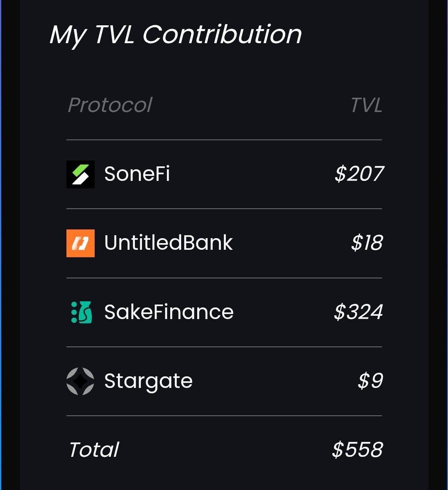Viewport: 448px width, 490px height.
Task: Click the $324 TVL figure for SakeFinance
Action: pyautogui.click(x=358, y=312)
